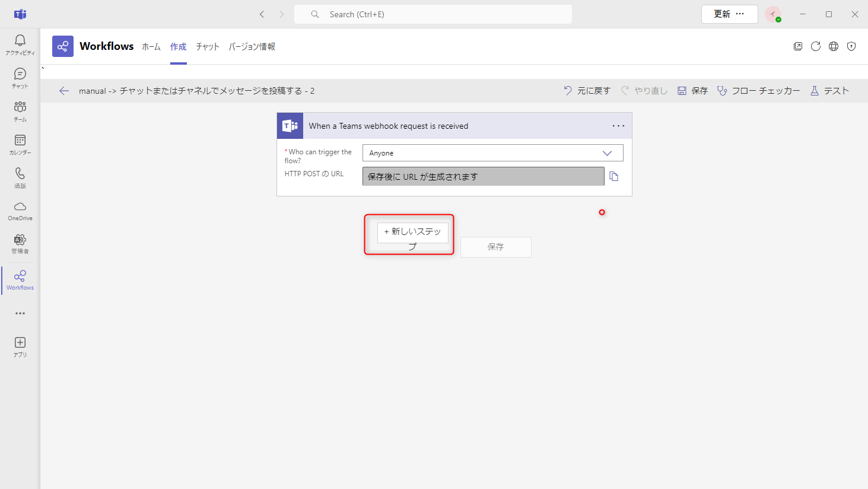Click 元に戻す undo in toolbar

(587, 91)
